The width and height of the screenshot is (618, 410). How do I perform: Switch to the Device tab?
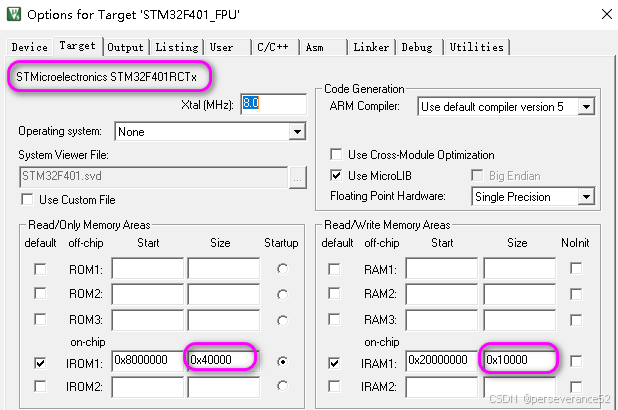(30, 47)
